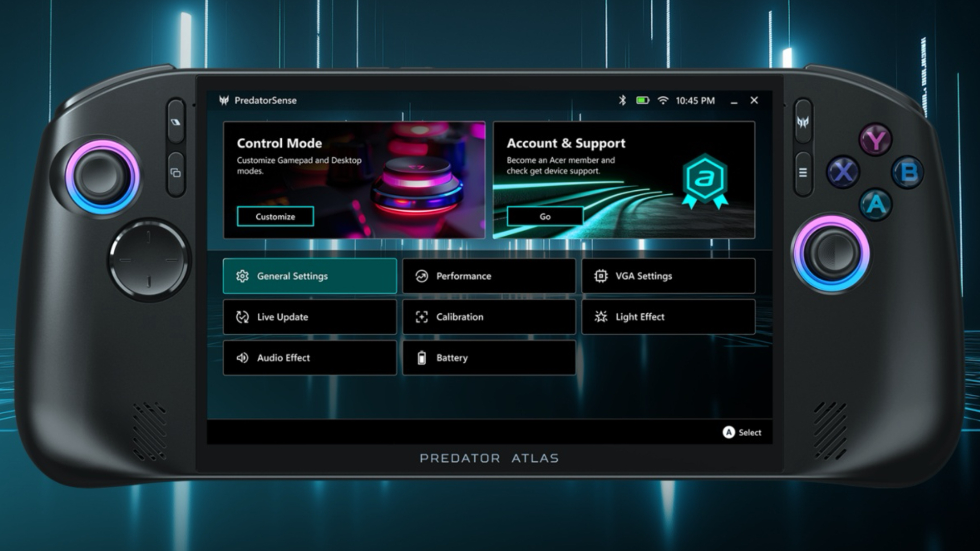Open the Audio Effect tile
980x551 pixels.
(310, 358)
